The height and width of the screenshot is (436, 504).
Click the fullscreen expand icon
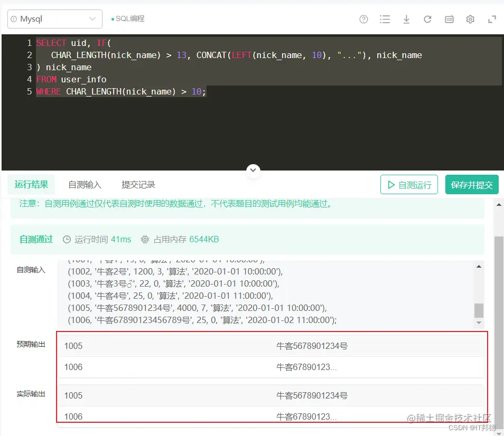491,19
